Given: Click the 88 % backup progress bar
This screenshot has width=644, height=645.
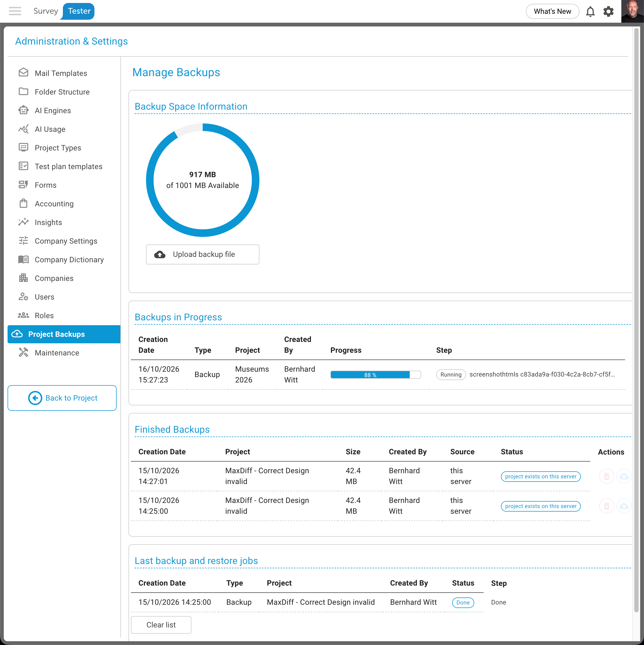Looking at the screenshot, I should tap(376, 375).
